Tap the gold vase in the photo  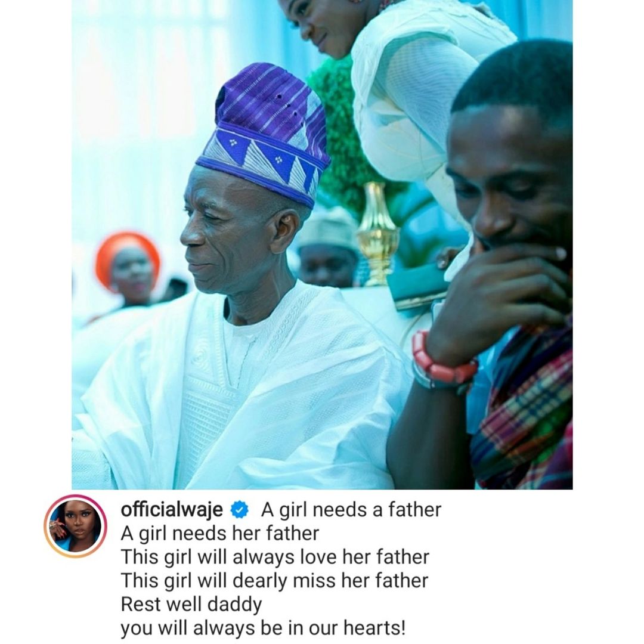378,234
